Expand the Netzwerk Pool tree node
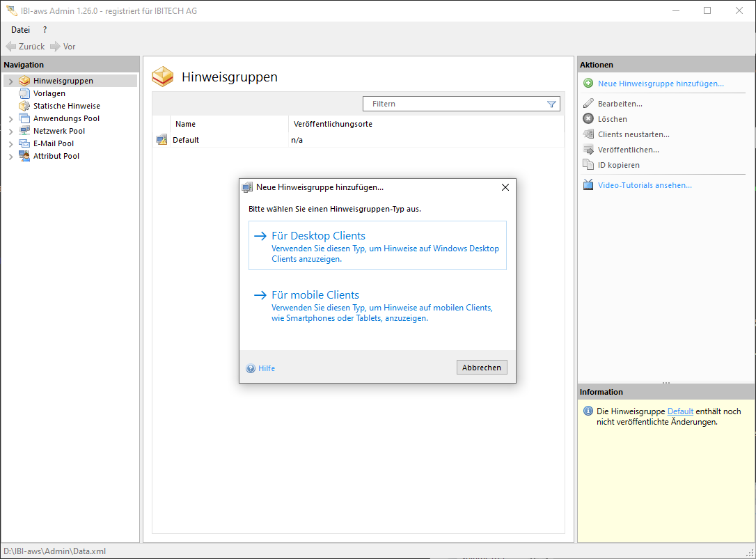Viewport: 756px width, 559px height. (10, 132)
